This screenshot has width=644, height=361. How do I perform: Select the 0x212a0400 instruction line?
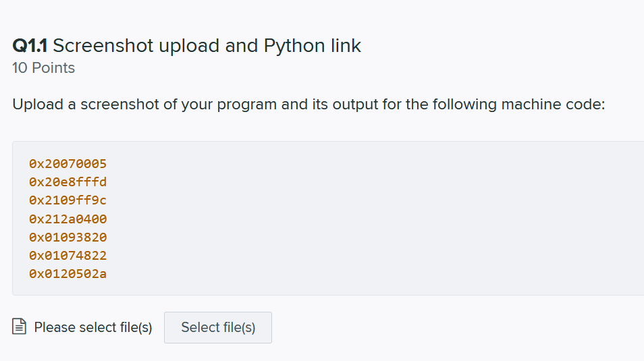tap(68, 219)
